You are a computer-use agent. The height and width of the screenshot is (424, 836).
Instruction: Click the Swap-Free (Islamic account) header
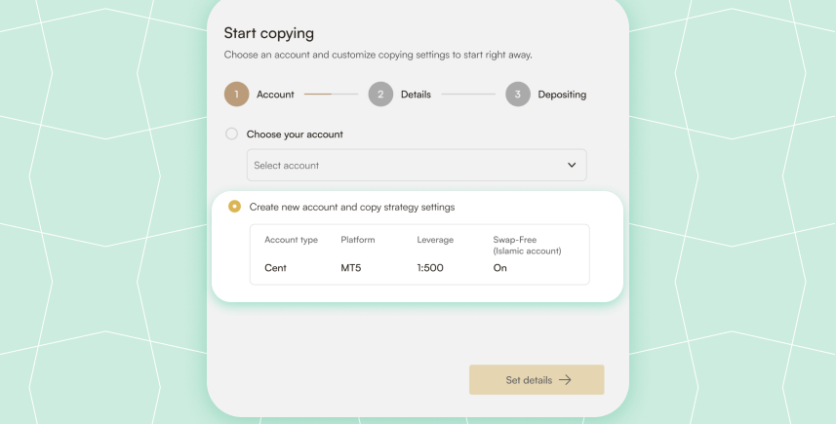526,245
